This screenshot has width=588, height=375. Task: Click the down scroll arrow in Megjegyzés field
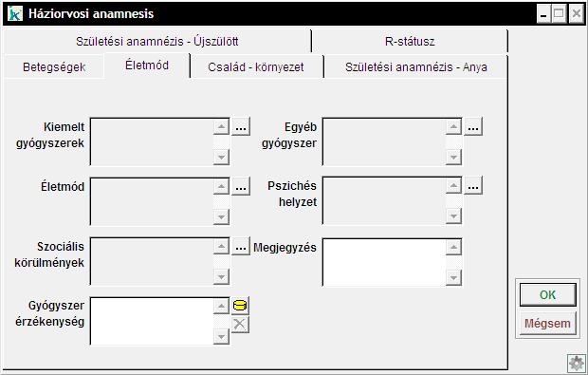click(x=453, y=278)
